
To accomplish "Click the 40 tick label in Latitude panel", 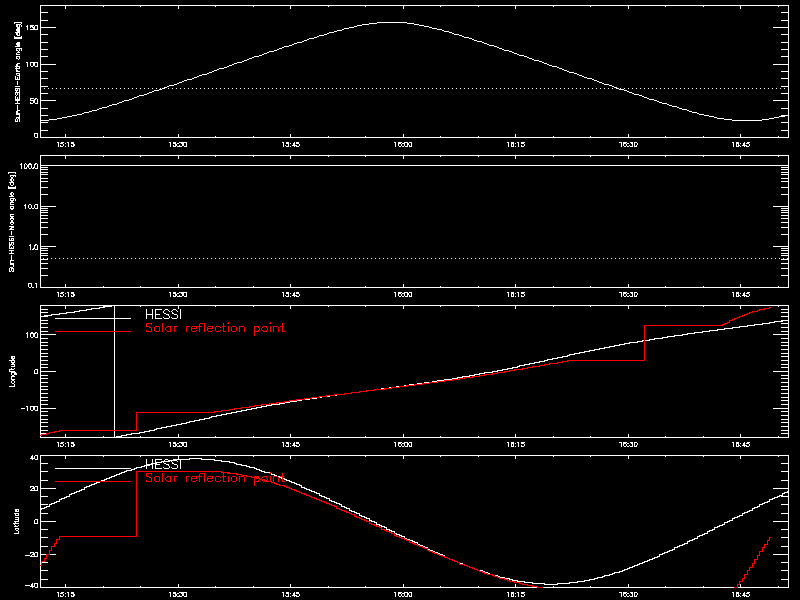I will click(34, 458).
